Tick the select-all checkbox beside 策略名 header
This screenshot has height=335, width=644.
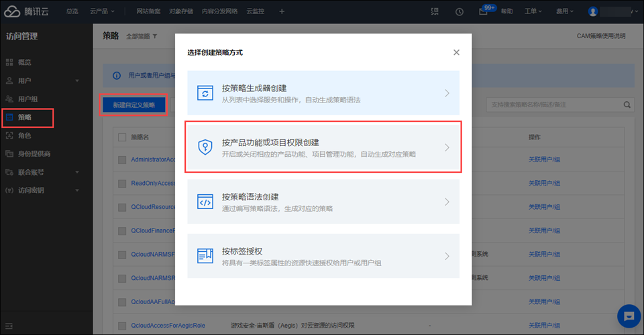tap(122, 137)
